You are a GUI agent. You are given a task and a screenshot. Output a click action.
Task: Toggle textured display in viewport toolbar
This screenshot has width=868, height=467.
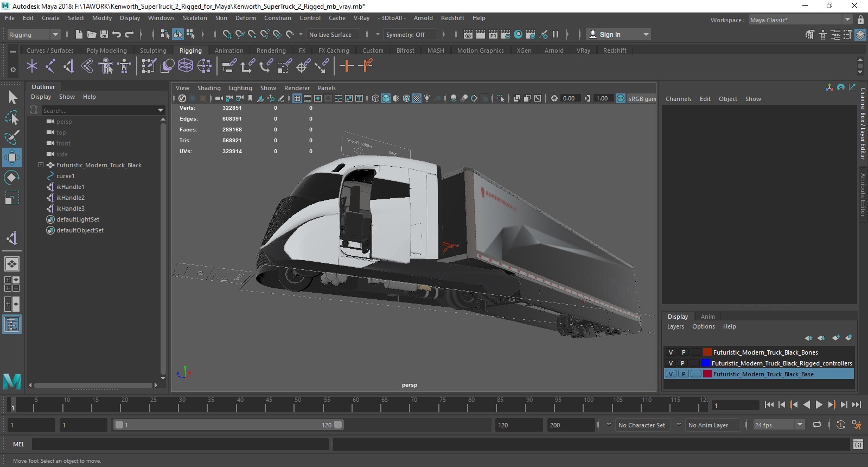(x=417, y=98)
